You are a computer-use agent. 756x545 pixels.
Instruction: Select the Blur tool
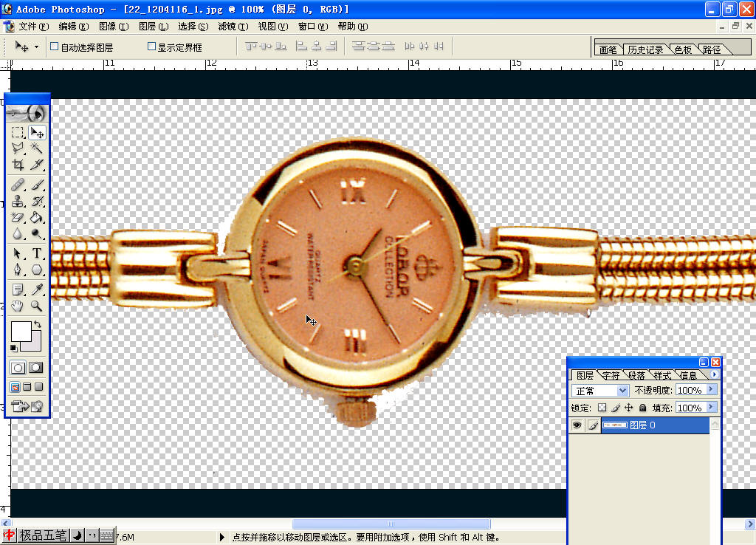18,234
